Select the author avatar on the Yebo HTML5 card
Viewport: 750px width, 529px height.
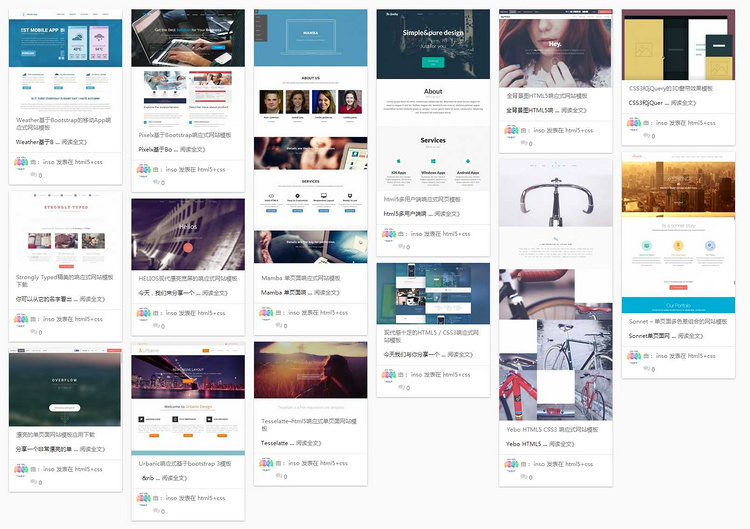coord(511,465)
